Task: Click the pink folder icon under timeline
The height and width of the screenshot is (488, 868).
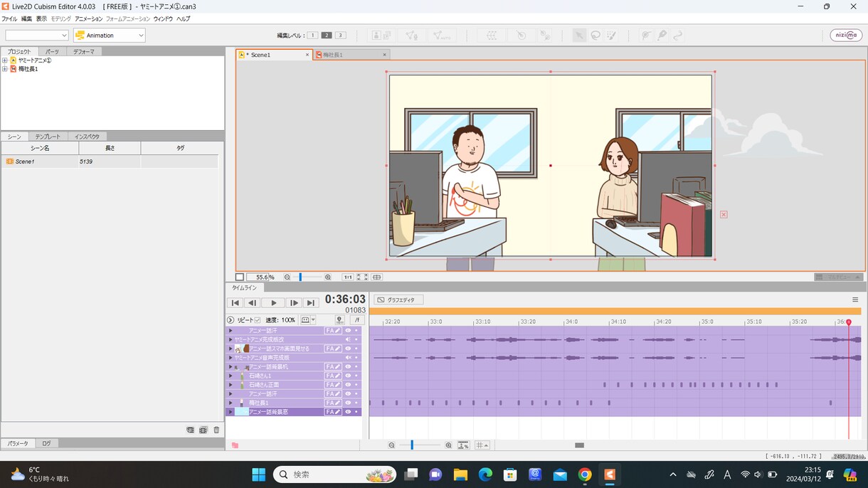Action: (x=235, y=445)
